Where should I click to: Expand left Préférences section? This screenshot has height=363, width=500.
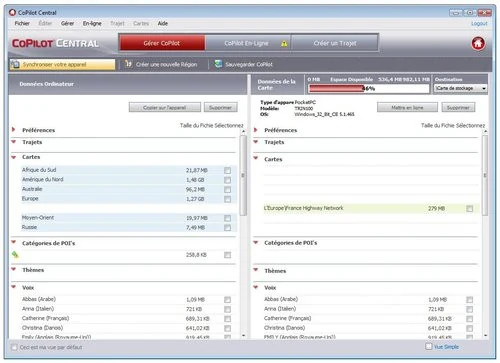[14, 130]
